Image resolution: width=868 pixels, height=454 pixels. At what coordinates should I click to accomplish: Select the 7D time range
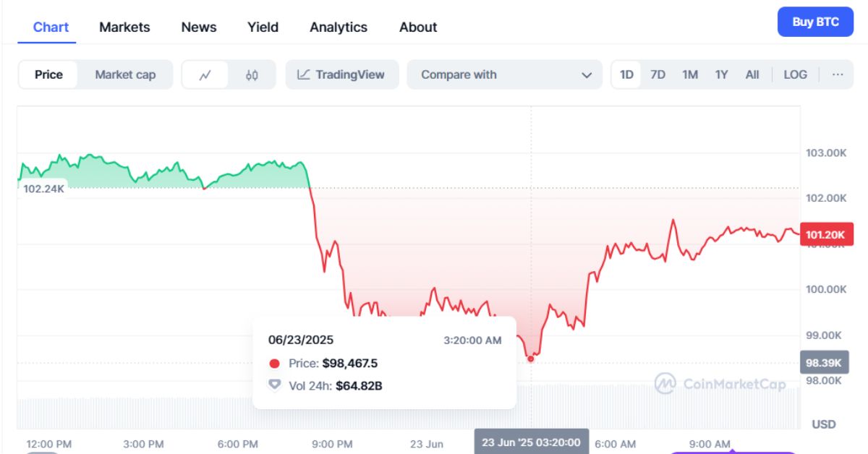[x=658, y=74]
